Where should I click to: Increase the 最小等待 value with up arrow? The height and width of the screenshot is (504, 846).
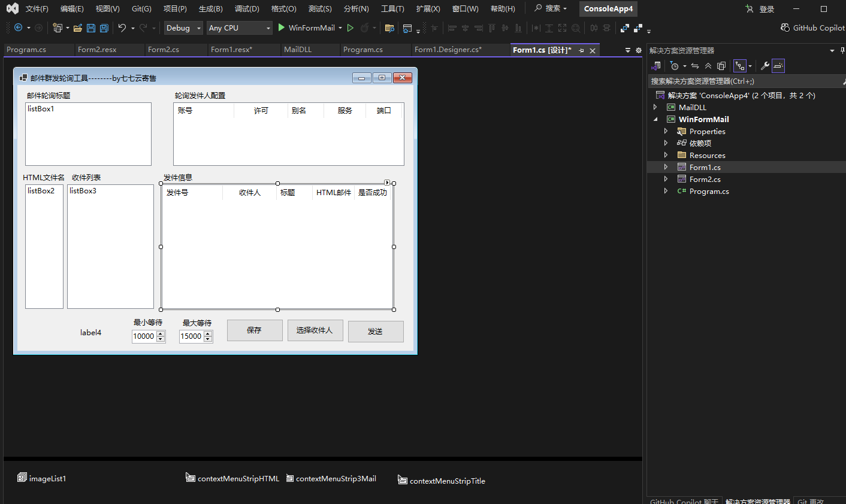pos(161,333)
